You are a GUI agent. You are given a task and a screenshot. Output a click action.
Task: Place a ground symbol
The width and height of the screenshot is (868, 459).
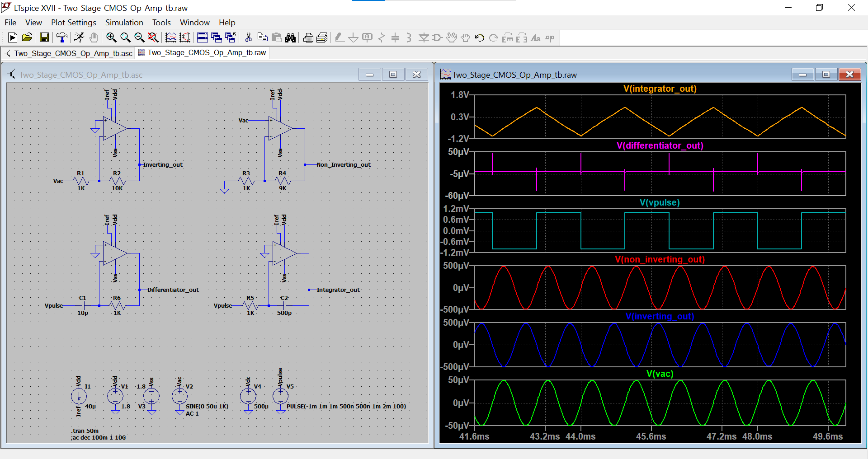[x=353, y=37]
